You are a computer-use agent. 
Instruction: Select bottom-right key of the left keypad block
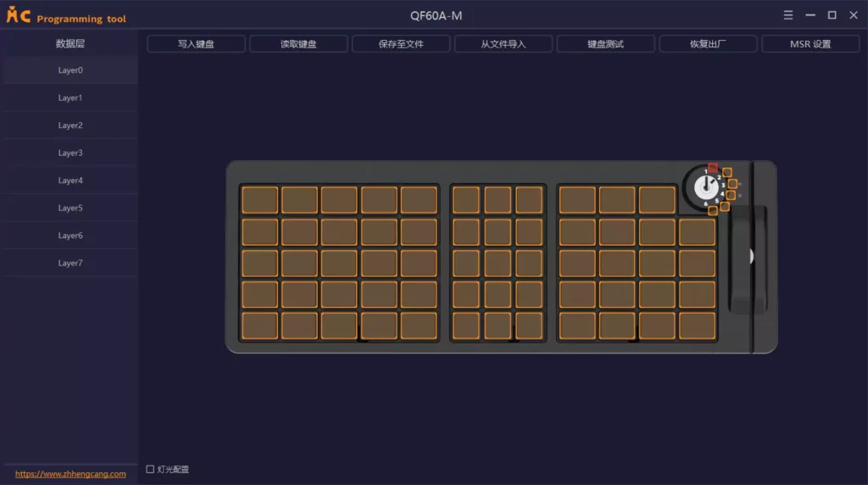tap(419, 326)
